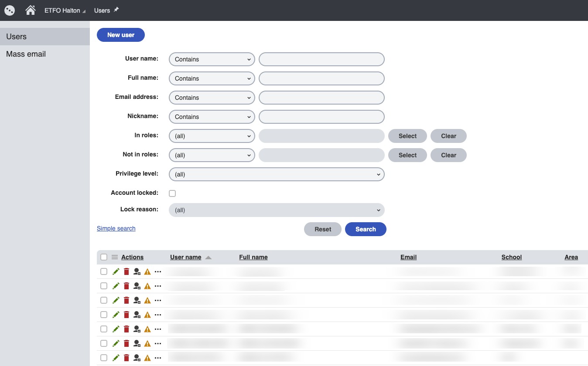Switch to Simple search
588x366 pixels.
point(116,228)
